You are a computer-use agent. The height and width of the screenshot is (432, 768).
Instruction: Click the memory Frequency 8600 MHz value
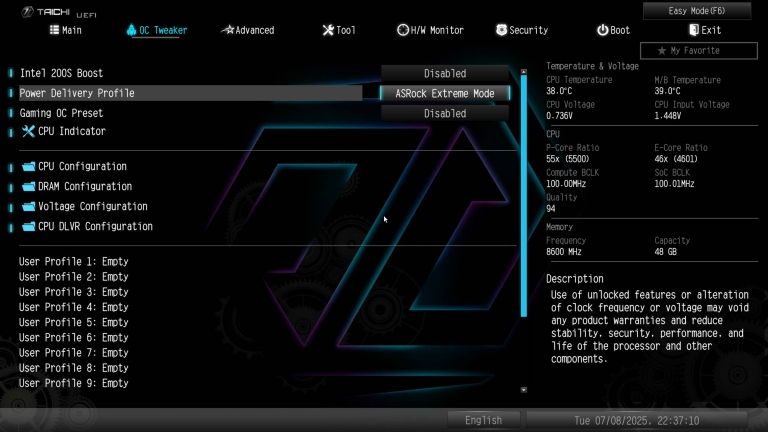pos(564,252)
